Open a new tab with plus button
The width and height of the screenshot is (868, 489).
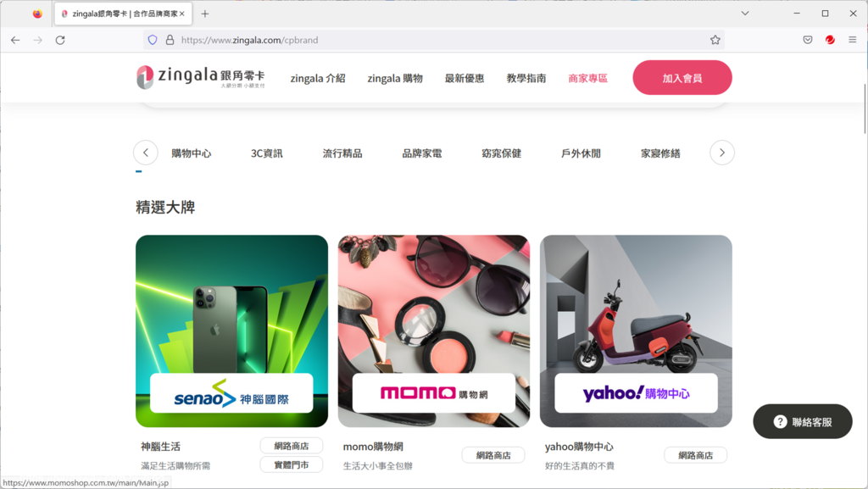[x=205, y=14]
